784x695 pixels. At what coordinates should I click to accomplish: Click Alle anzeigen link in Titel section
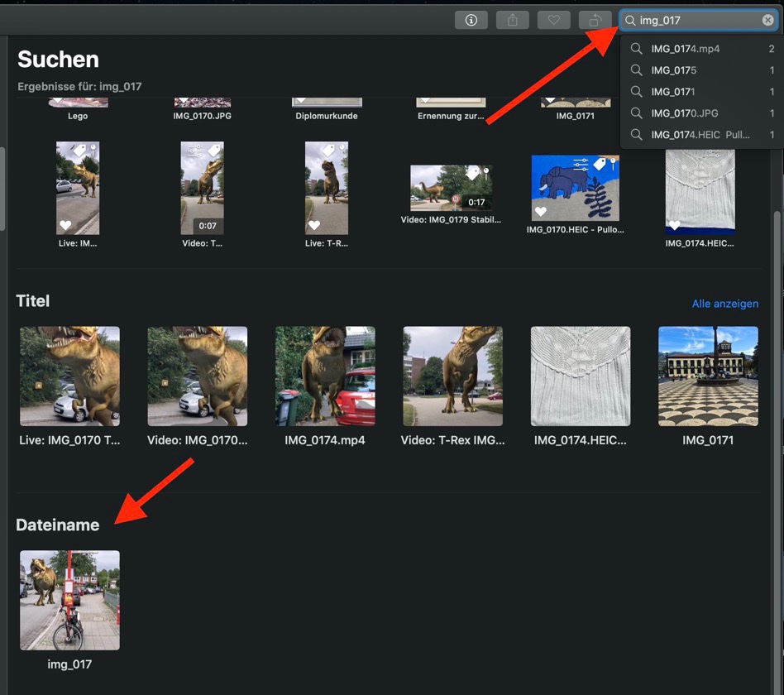pyautogui.click(x=725, y=304)
